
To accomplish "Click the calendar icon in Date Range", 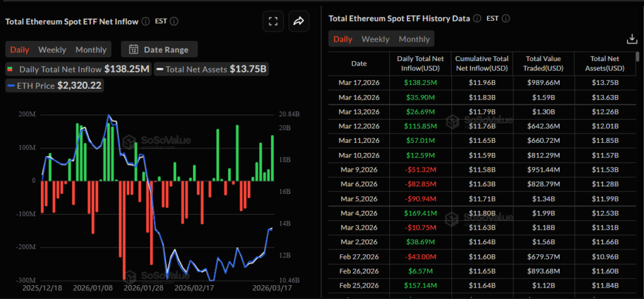I will (133, 50).
